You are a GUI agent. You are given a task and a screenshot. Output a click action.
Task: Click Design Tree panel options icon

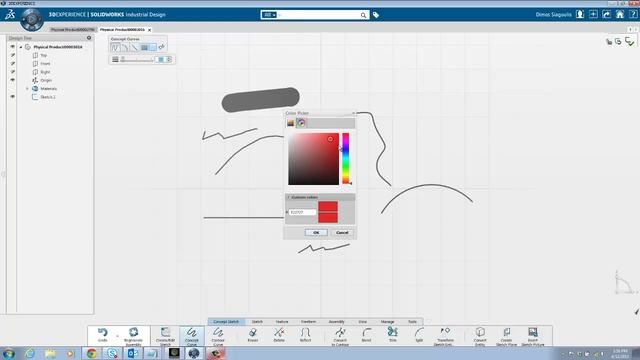[89, 38]
